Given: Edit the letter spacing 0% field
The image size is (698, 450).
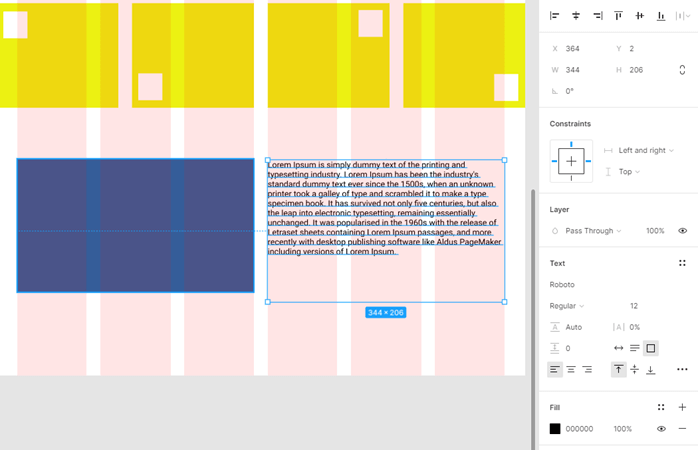Looking at the screenshot, I should [634, 327].
